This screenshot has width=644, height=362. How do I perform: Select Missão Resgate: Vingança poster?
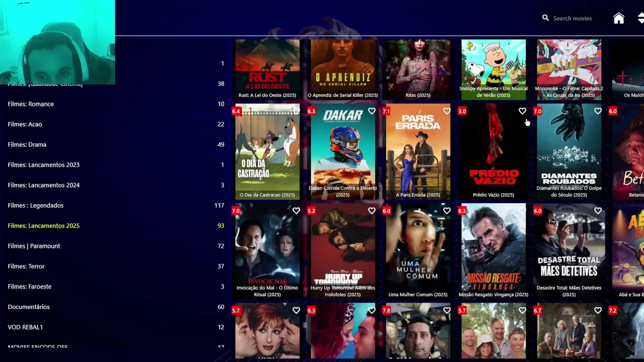(494, 251)
